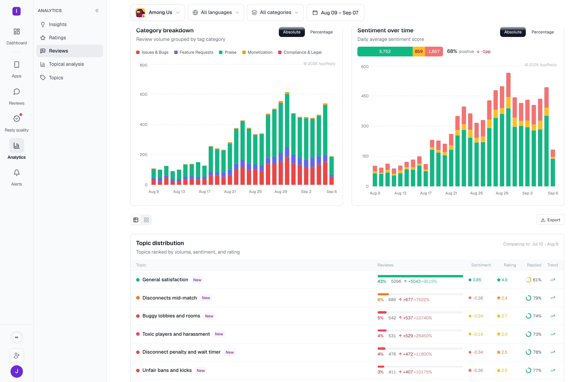The width and height of the screenshot is (588, 382).
Task: Open the All categories dropdown
Action: point(275,13)
